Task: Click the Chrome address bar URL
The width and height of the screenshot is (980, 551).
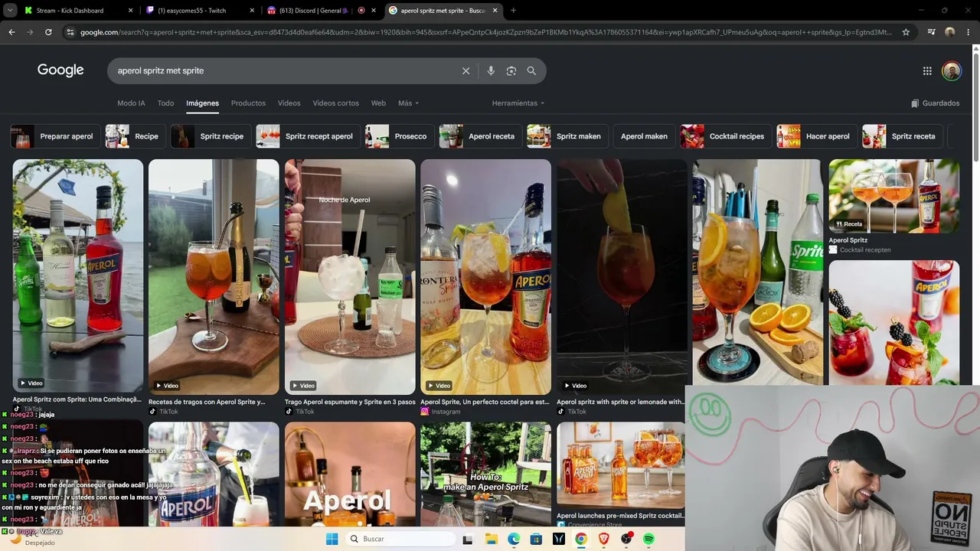Action: (x=485, y=32)
